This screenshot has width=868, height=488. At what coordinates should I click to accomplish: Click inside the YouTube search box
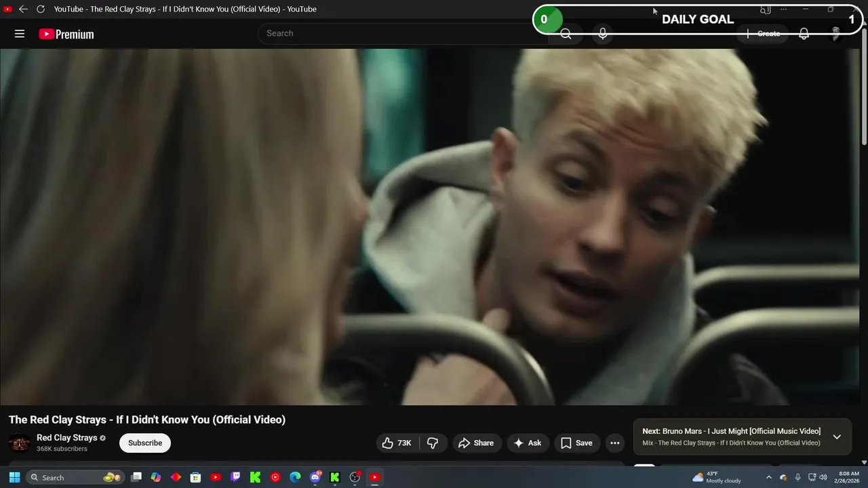click(x=403, y=33)
